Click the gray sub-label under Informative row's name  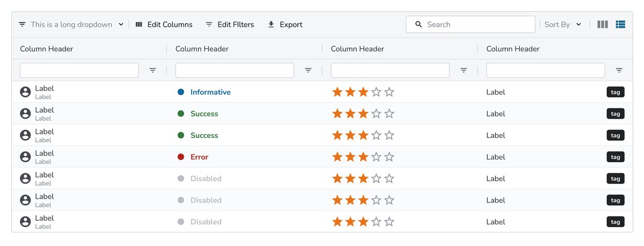[43, 97]
